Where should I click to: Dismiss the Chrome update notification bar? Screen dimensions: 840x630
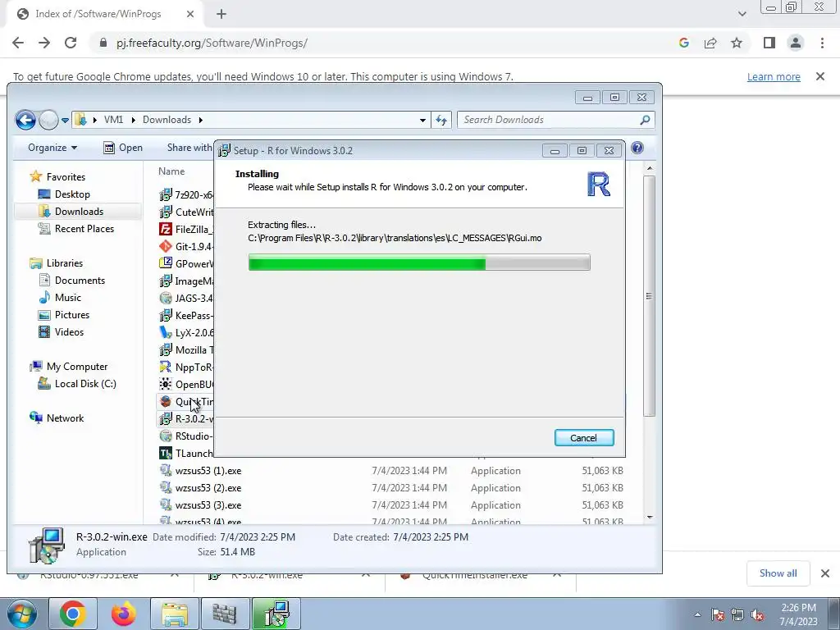coord(820,76)
